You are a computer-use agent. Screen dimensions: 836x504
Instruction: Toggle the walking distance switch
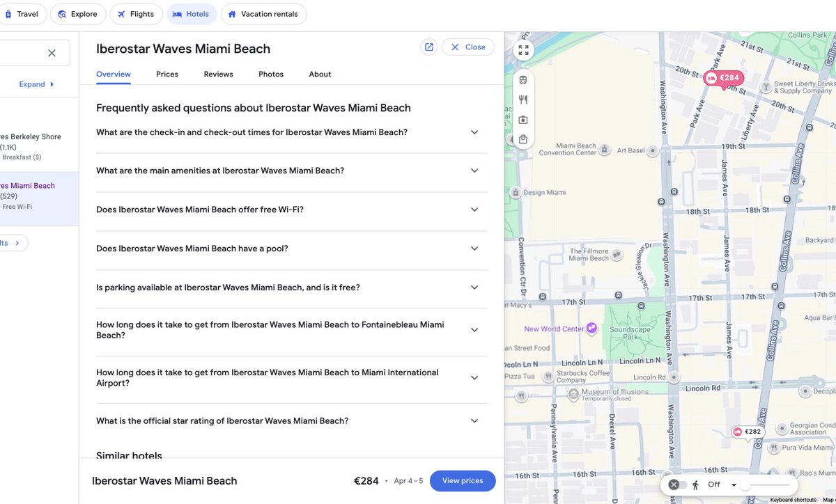tap(679, 485)
